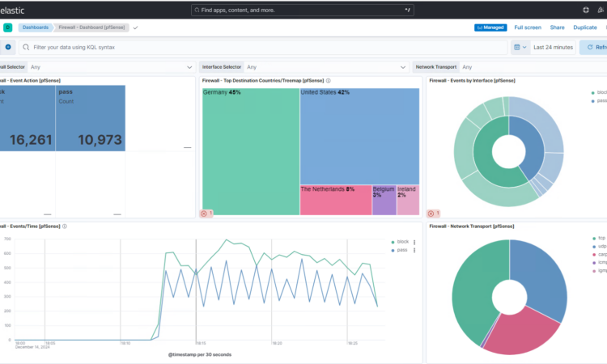Open the Interface Selector dropdown
Image resolution: width=607 pixels, height=364 pixels.
pos(326,67)
